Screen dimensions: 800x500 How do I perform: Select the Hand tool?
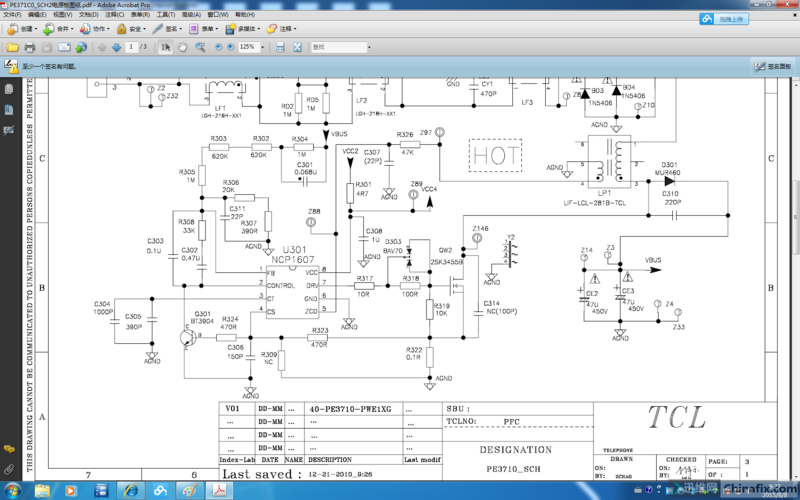coord(183,47)
